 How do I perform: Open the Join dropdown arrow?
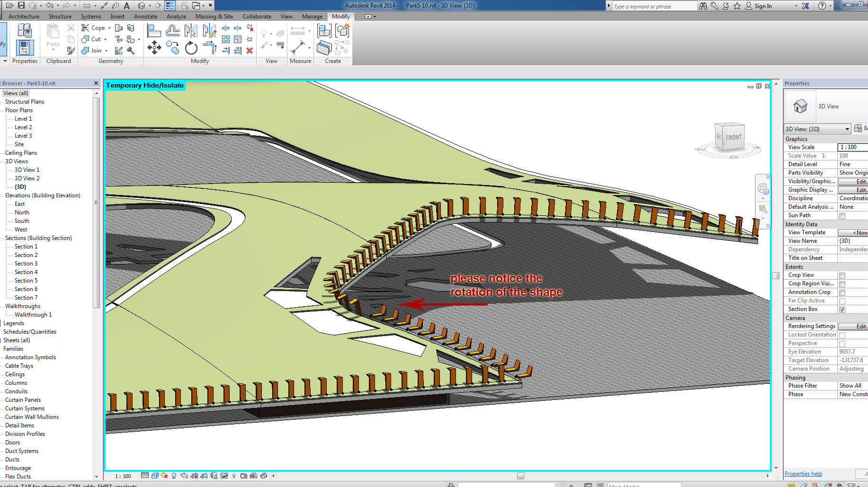tap(107, 51)
